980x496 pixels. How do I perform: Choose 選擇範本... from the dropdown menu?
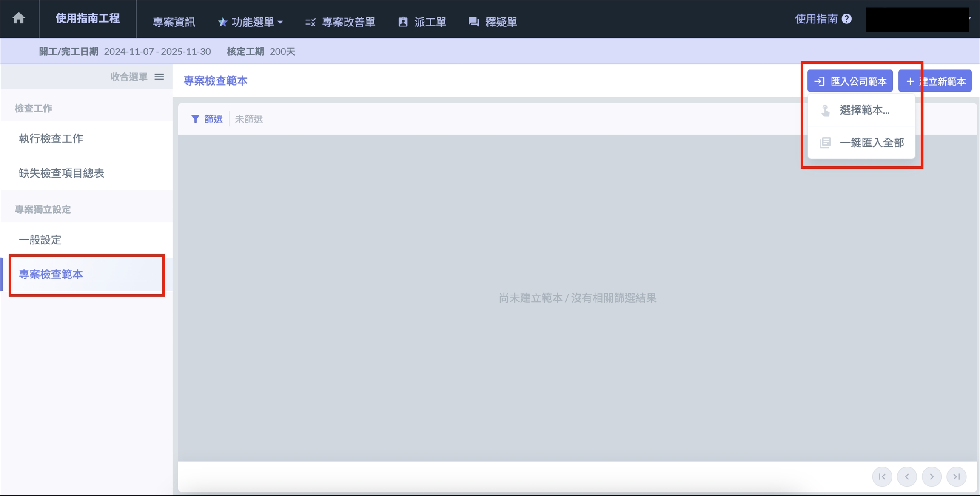(x=864, y=110)
